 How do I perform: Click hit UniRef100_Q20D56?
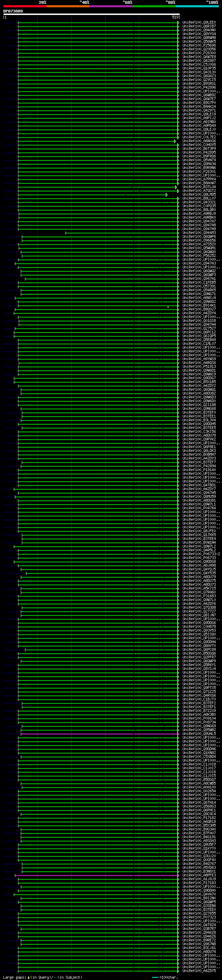click(x=199, y=49)
